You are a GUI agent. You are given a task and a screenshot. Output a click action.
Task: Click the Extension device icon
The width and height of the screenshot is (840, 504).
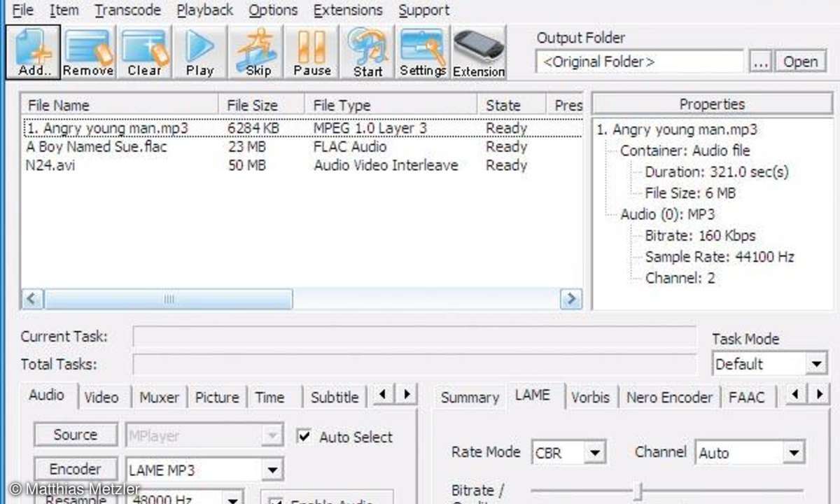[479, 52]
